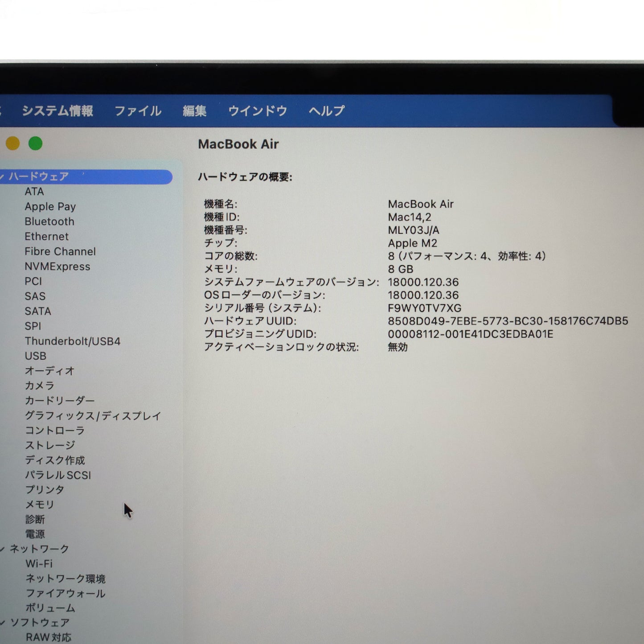Click the ハードウェアの概要 heading
This screenshot has width=644, height=644.
(x=245, y=177)
